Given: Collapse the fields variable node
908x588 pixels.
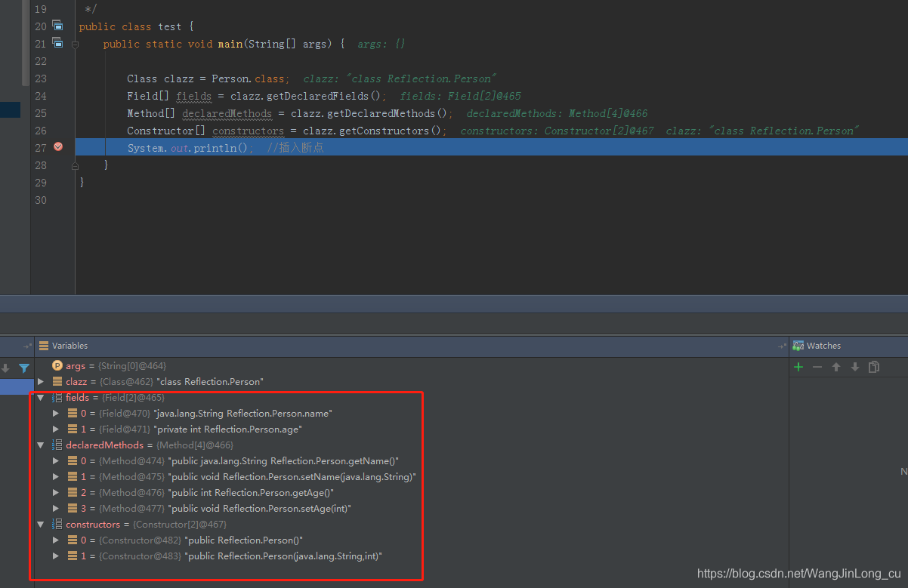Looking at the screenshot, I should (x=41, y=397).
